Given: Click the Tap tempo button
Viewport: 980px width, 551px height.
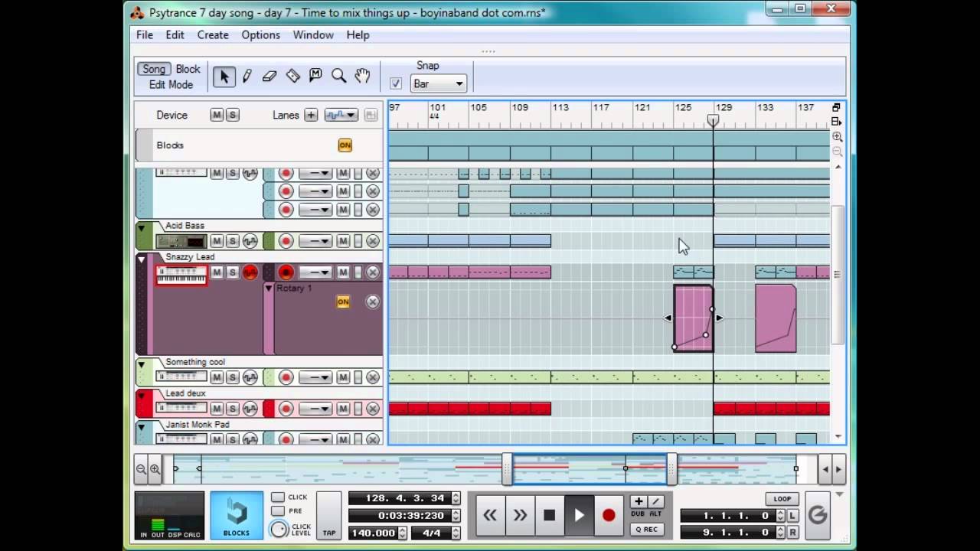Looking at the screenshot, I should (329, 516).
